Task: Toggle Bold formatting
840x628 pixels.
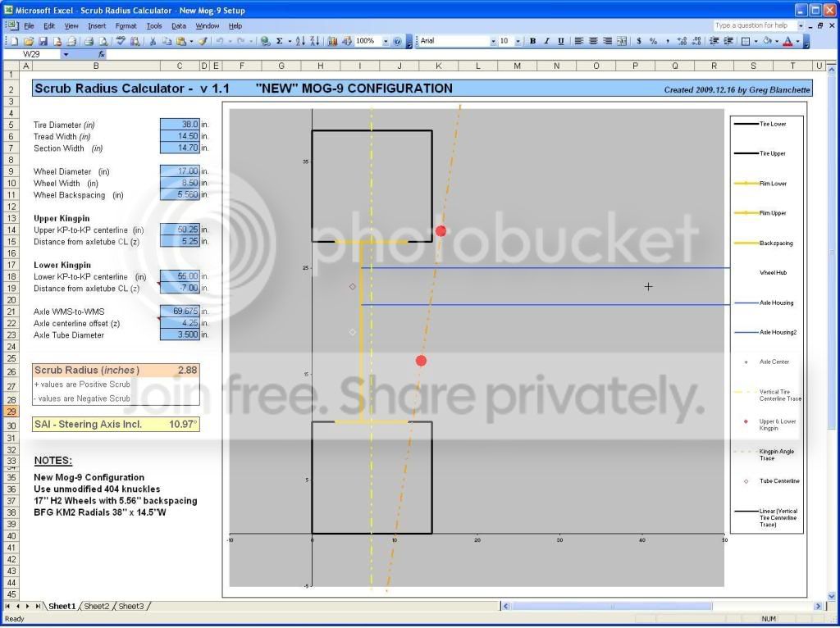Action: (532, 41)
